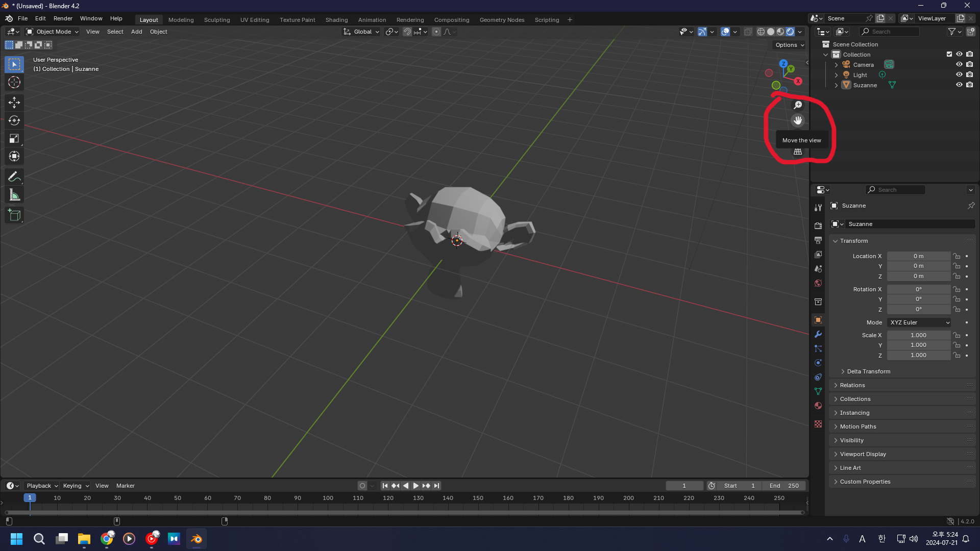Open the Texture properties tab
Screen dimensions: 980x551
coord(818,424)
